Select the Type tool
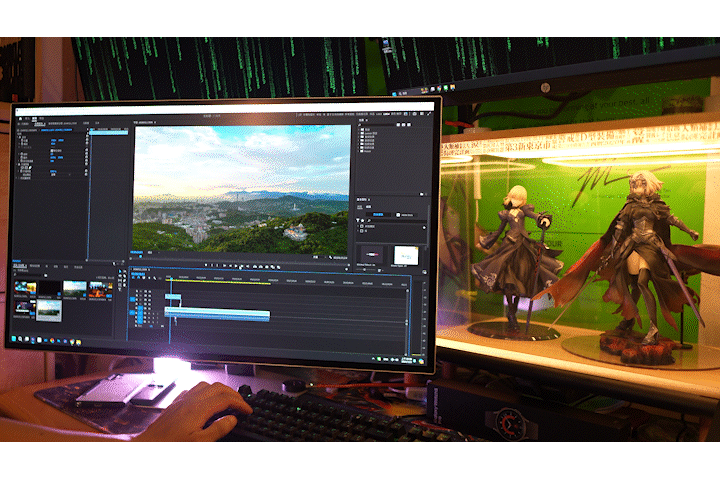Image resolution: width=720 pixels, height=480 pixels. tap(120, 289)
